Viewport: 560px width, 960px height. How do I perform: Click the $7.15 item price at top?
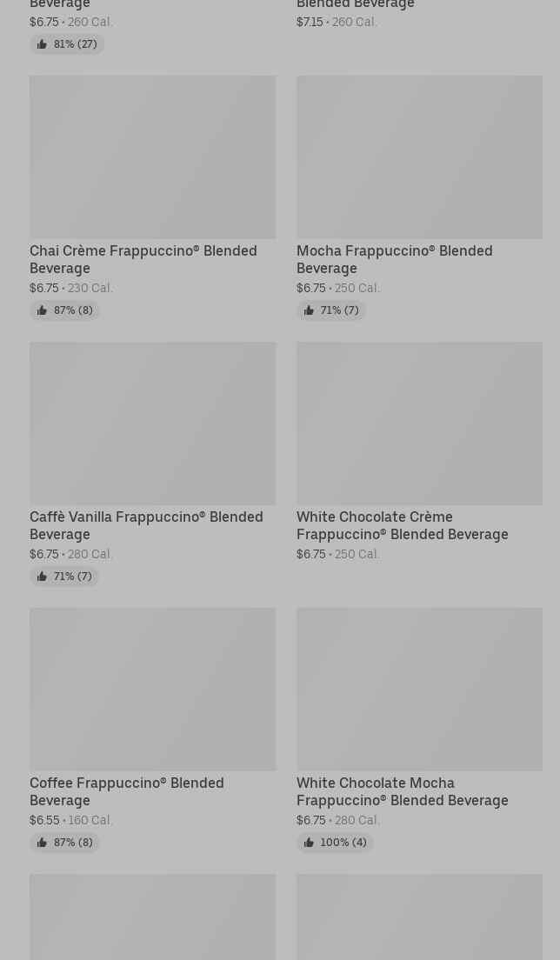pos(310,22)
